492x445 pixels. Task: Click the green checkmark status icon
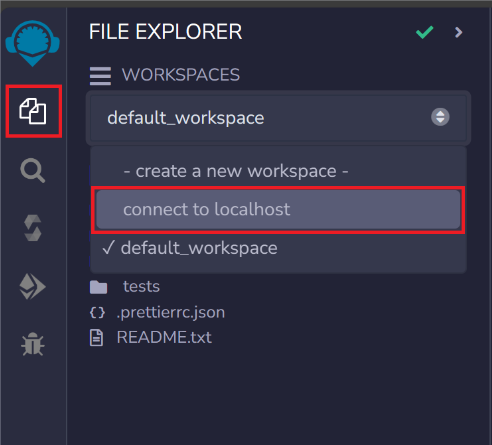coord(425,32)
